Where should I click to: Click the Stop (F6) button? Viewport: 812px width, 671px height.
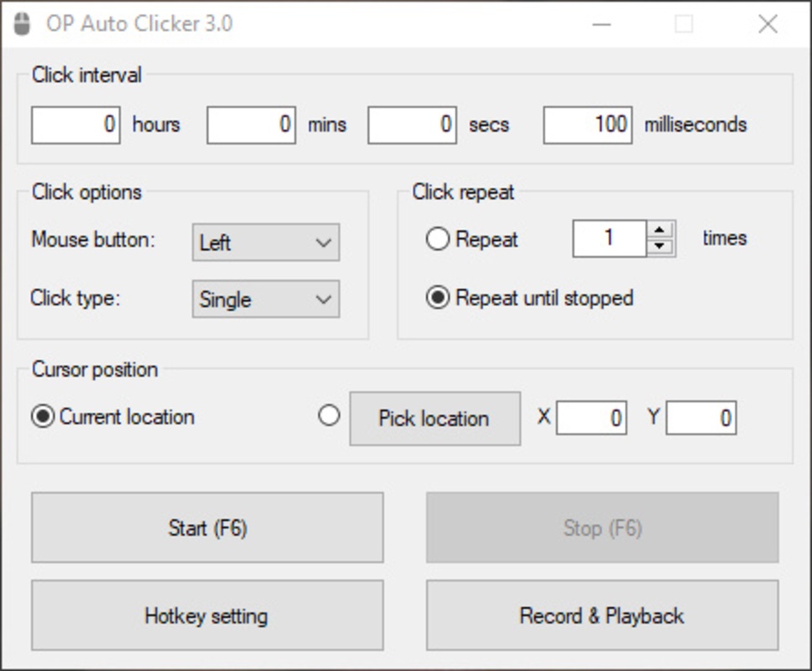point(601,528)
